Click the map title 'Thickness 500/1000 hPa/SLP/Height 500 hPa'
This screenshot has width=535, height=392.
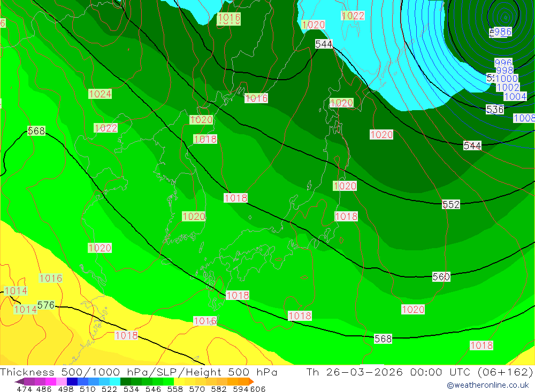point(139,372)
